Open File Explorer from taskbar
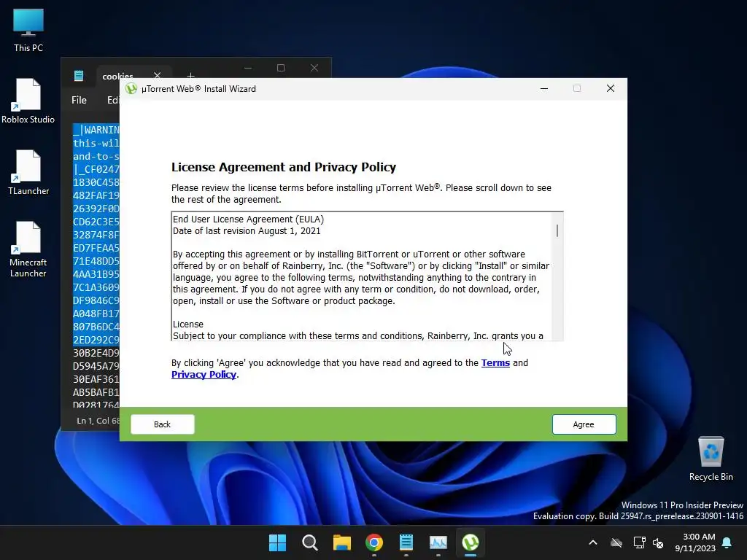The image size is (747, 560). tap(342, 542)
